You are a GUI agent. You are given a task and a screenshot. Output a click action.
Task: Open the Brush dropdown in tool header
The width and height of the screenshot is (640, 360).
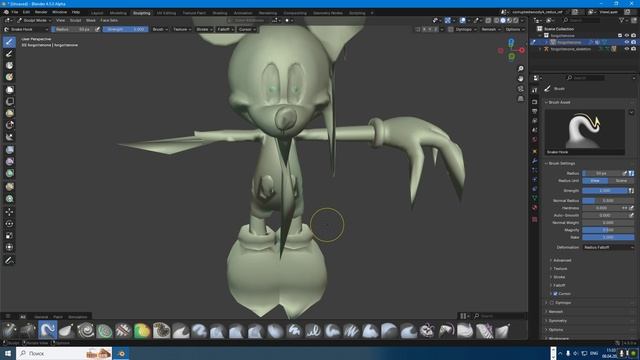(160, 29)
